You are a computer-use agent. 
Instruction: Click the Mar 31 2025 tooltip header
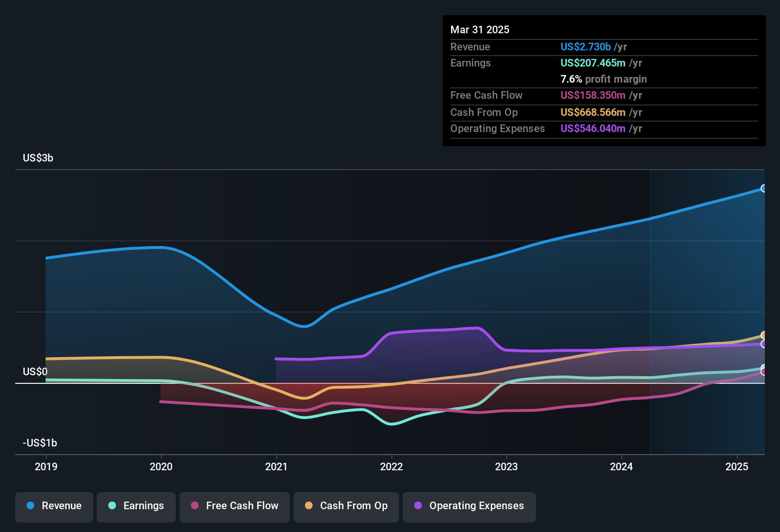(480, 29)
